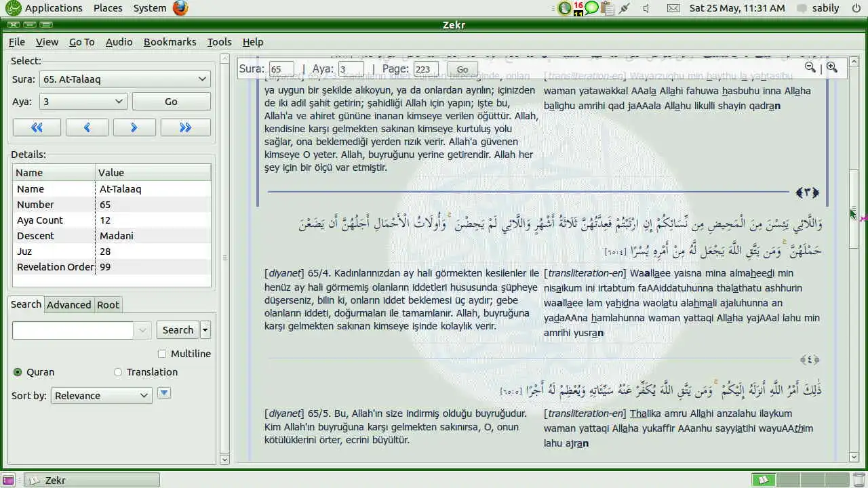The width and height of the screenshot is (868, 488).
Task: Click the power shutdown icon
Action: [x=856, y=8]
